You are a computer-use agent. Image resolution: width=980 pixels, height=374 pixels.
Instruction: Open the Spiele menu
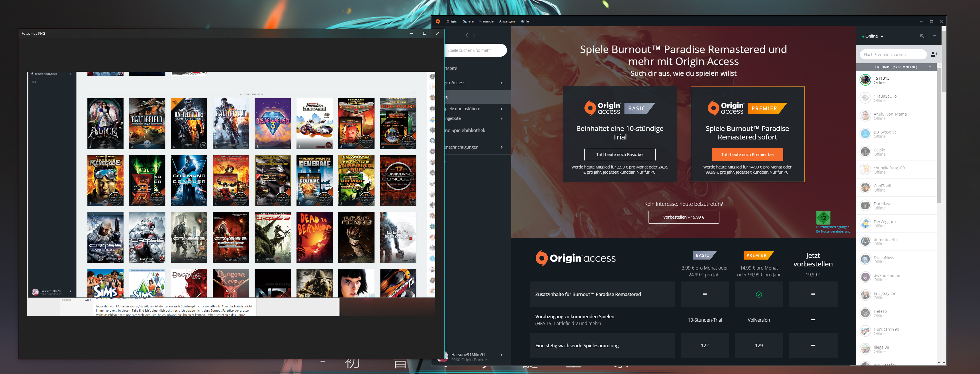[468, 21]
